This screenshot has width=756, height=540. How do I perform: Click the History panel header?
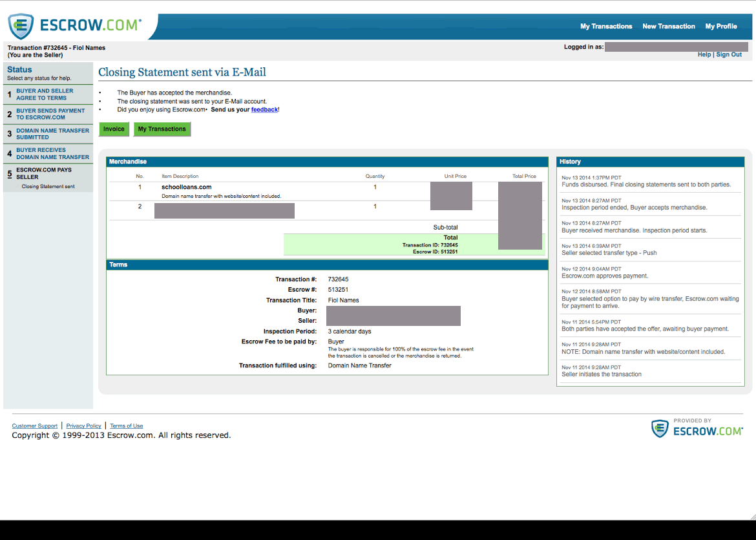[x=651, y=162]
